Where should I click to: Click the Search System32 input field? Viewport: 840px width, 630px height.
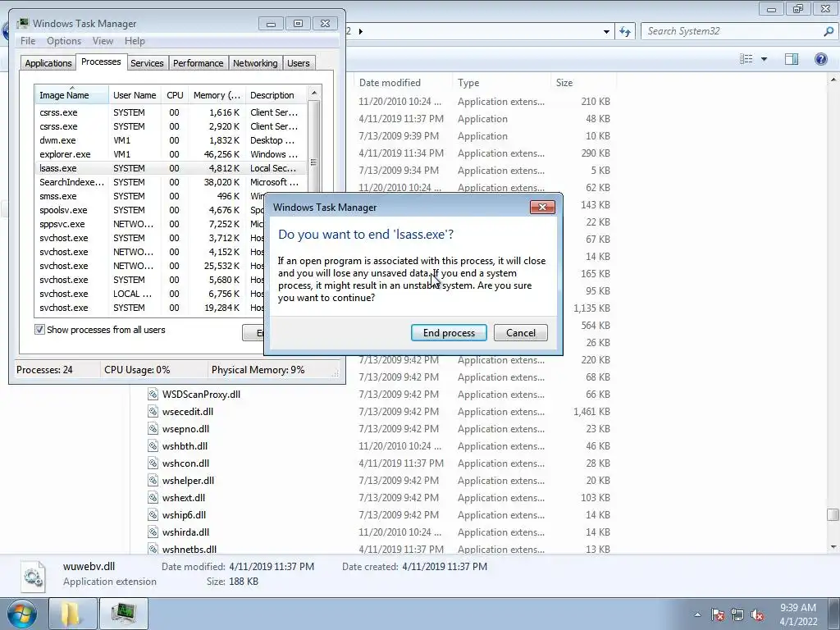[733, 31]
